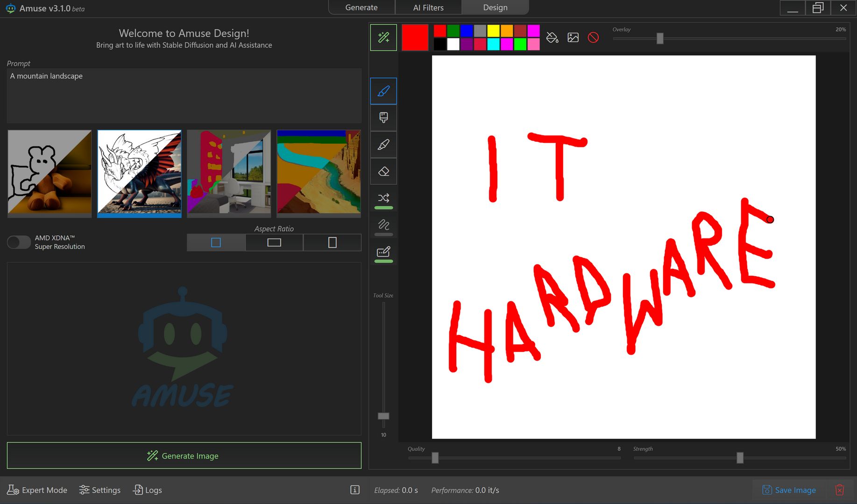Toggle the scribble mode option
Image resolution: width=857 pixels, height=504 pixels.
click(383, 225)
